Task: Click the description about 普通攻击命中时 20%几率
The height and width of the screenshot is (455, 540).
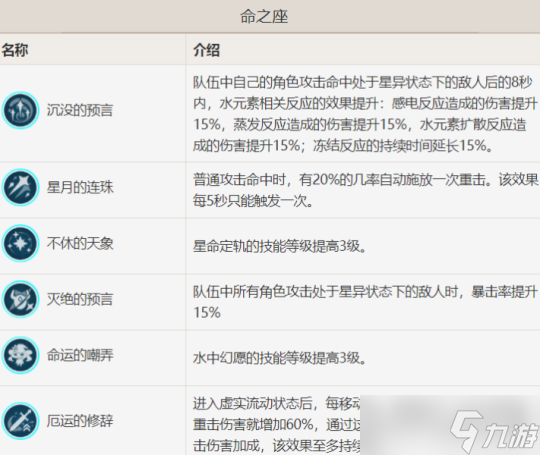Action: point(365,190)
